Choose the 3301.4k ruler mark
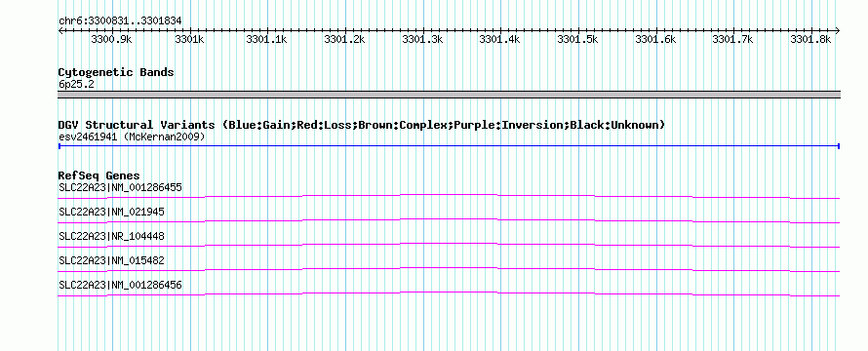The image size is (868, 351). click(x=500, y=39)
